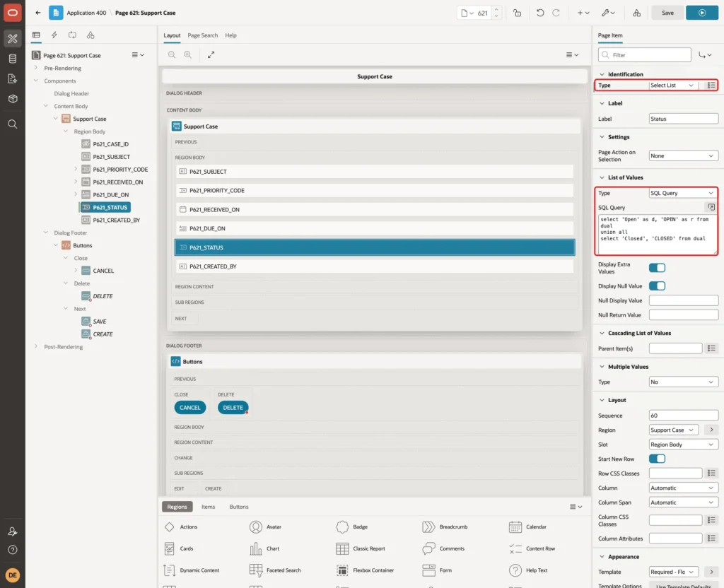Open Column Attributes picker icon
724x588 pixels.
(711, 538)
